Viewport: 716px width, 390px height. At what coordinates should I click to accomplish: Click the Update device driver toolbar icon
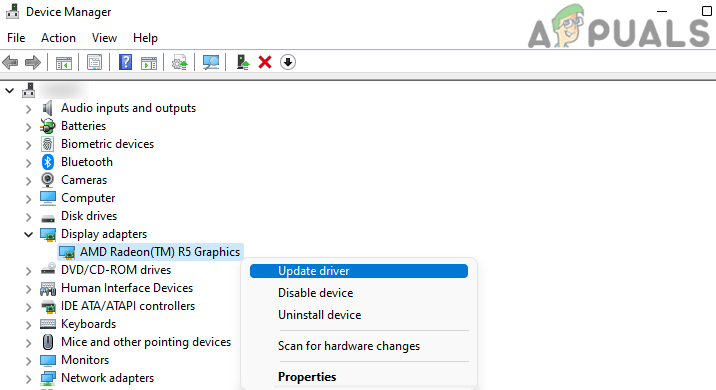pyautogui.click(x=243, y=62)
